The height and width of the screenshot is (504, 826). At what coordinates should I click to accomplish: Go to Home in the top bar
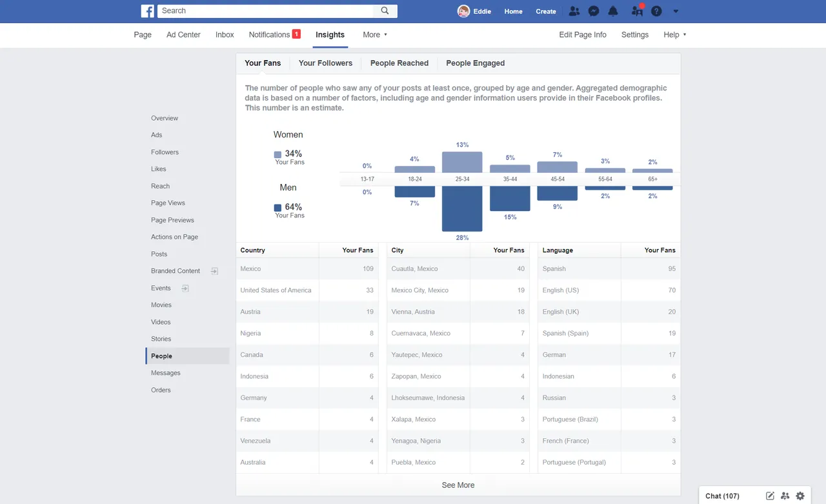[513, 12]
